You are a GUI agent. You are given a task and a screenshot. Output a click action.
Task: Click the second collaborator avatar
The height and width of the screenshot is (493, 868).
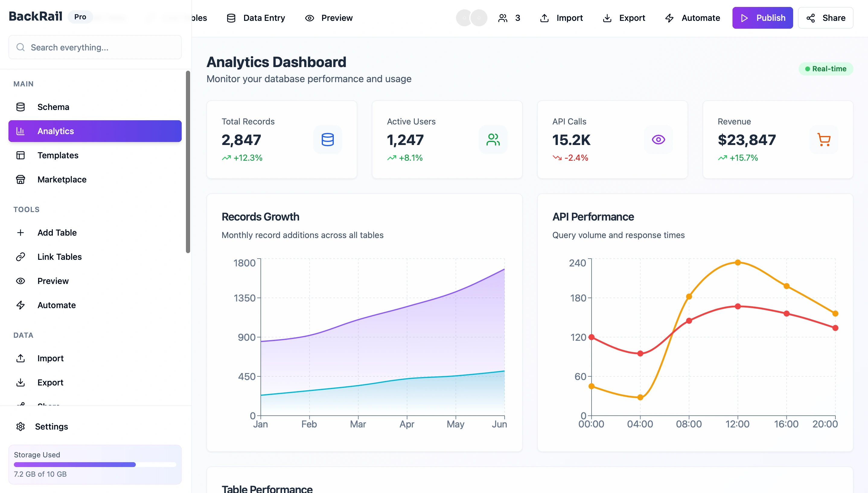coord(479,18)
